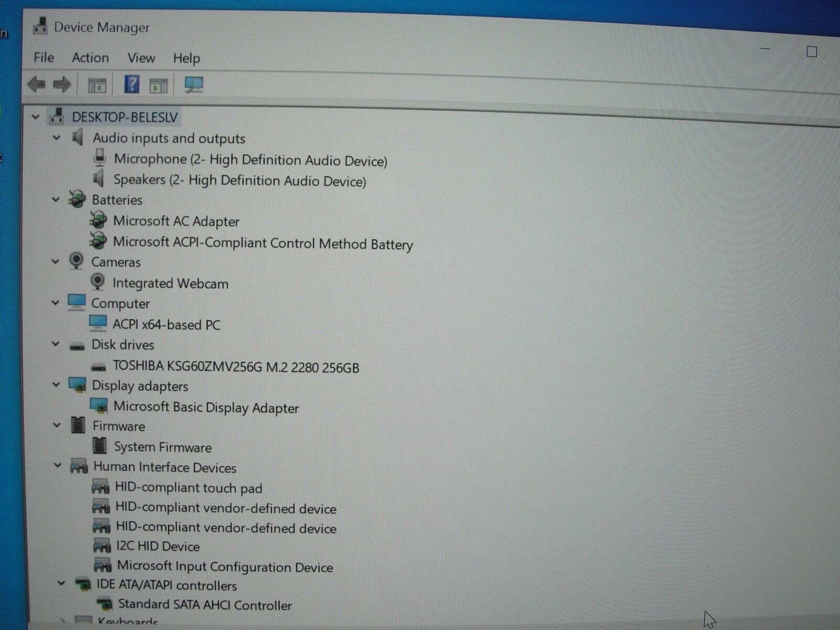
Task: Click the Microsoft Basic Display Adapter icon
Action: click(x=99, y=406)
